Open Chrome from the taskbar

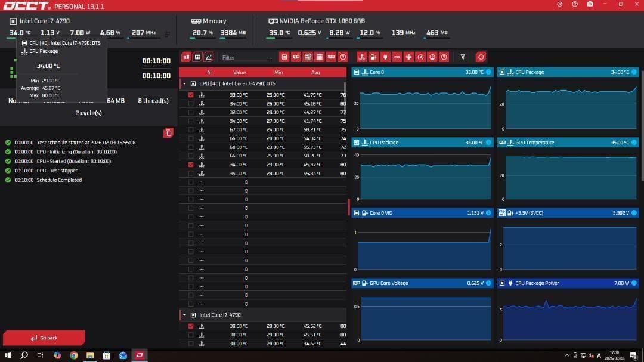pos(73,355)
